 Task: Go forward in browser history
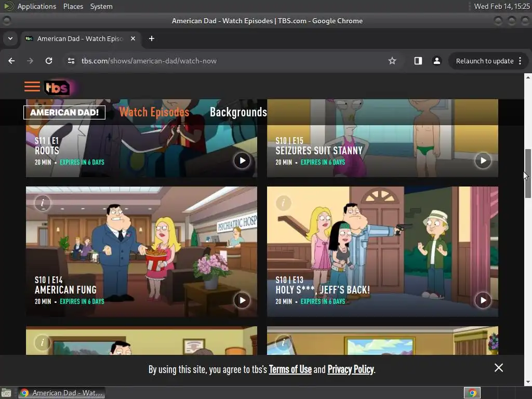30,61
